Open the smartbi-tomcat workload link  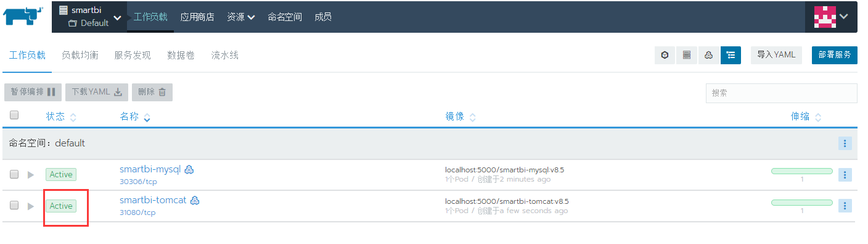coord(153,200)
